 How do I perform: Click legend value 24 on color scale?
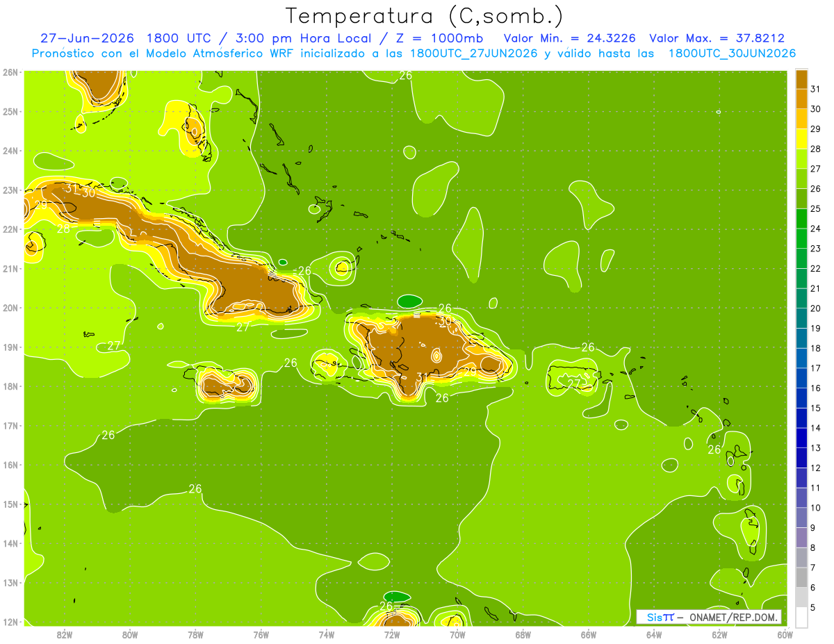[815, 229]
